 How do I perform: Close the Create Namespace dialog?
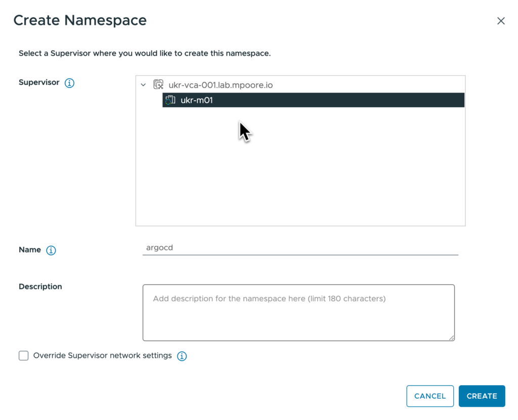(x=501, y=21)
